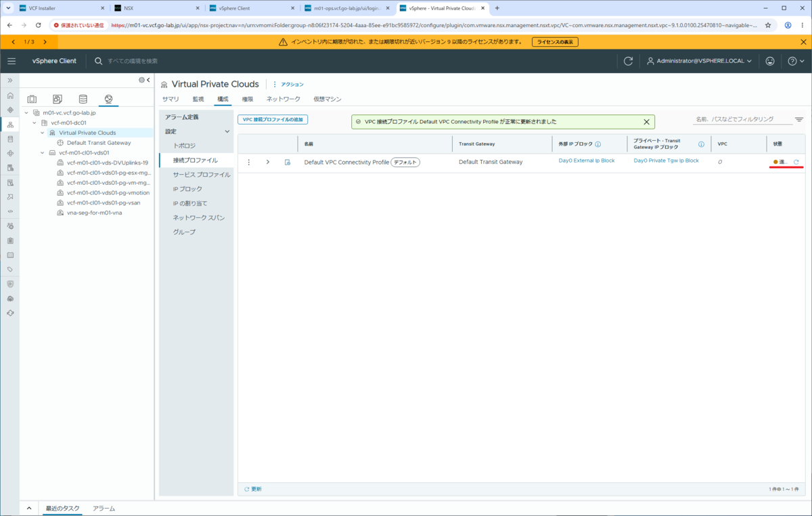Go to Home in the left sidebar
This screenshot has width=812, height=516.
tap(10, 95)
